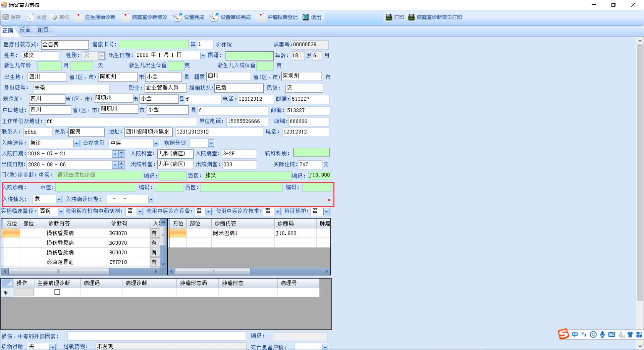
Task: Click the 打印 printer icon
Action: (389, 17)
